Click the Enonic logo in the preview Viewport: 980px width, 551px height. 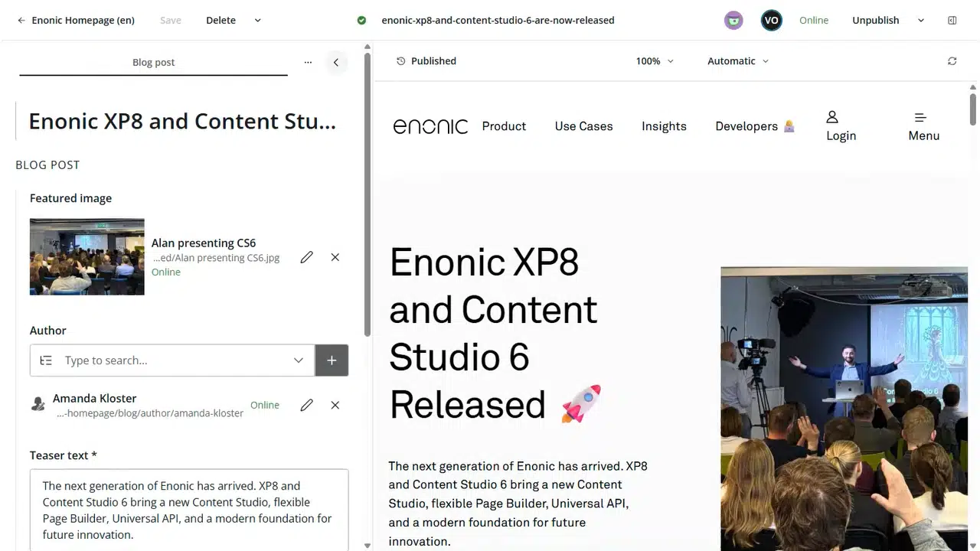point(430,126)
